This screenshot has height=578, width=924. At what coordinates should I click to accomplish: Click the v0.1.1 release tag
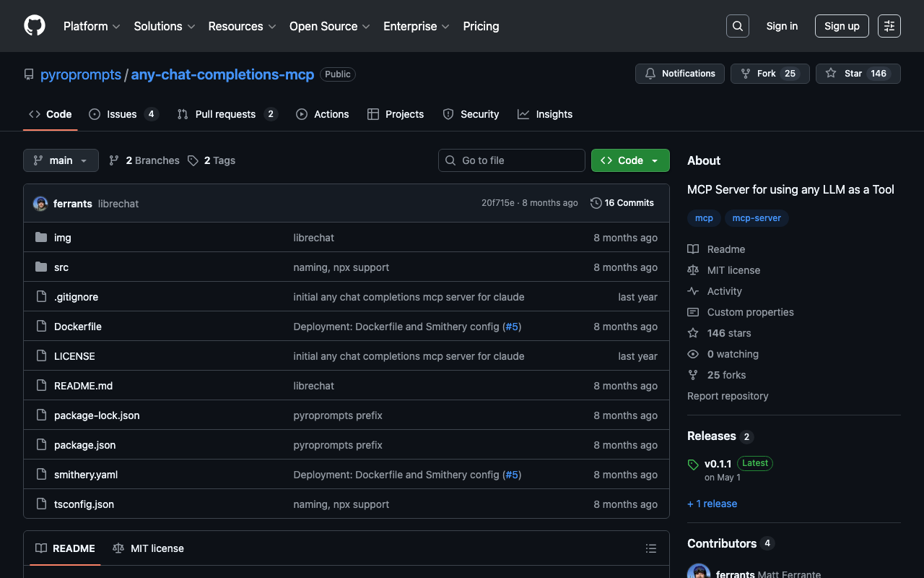pyautogui.click(x=718, y=464)
